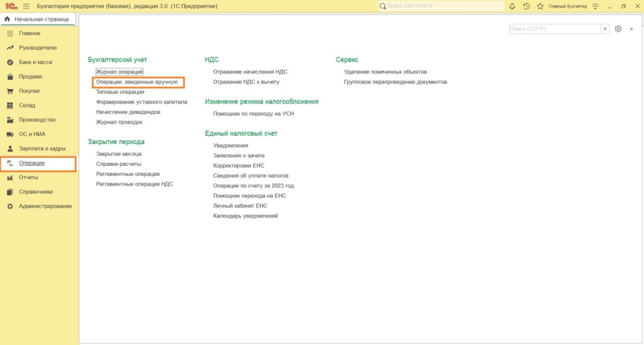Open Типовые операции
This screenshot has height=345, width=644.
pyautogui.click(x=120, y=92)
